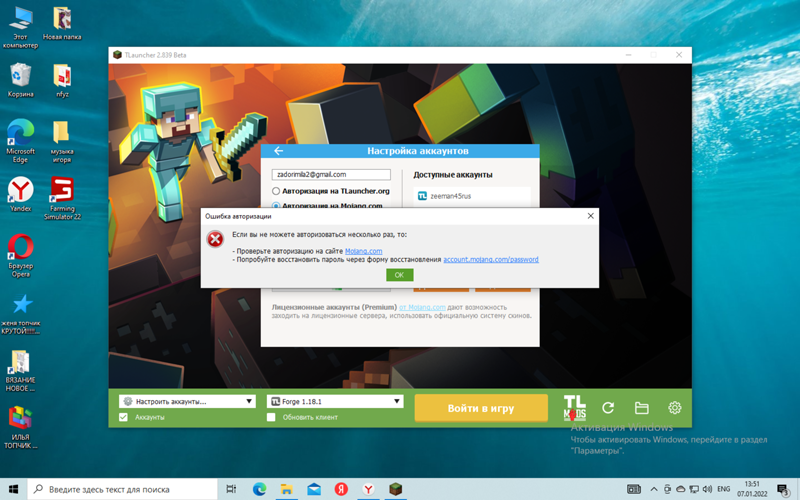Screen dimensions: 800x500
Task: Enable the Обновить клиент checkbox
Action: tap(271, 417)
